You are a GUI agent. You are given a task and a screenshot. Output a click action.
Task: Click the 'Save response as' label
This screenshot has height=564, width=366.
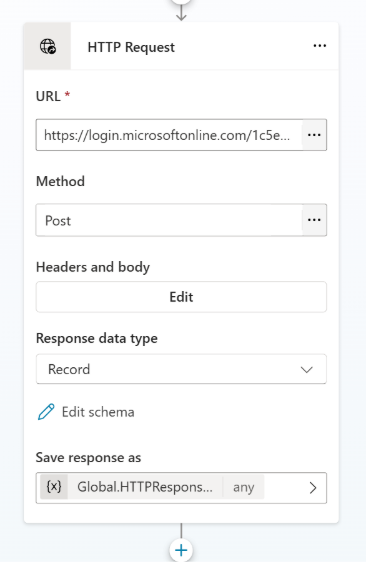click(88, 458)
